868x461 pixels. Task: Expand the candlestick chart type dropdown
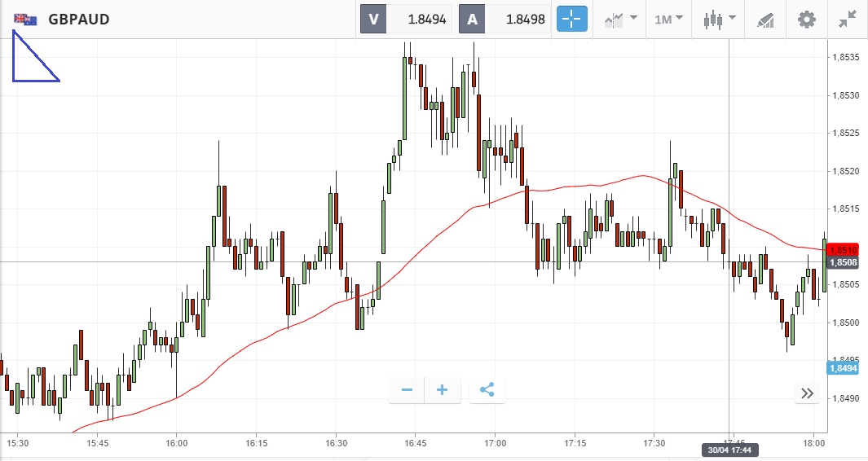click(x=720, y=19)
